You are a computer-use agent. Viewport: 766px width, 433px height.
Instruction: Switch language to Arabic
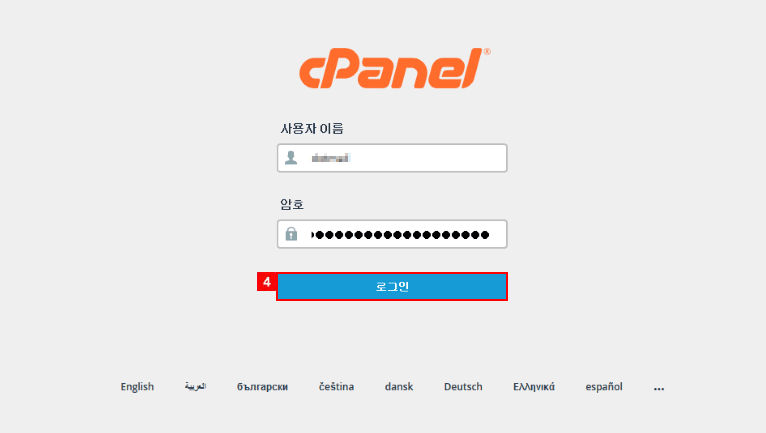pyautogui.click(x=195, y=387)
